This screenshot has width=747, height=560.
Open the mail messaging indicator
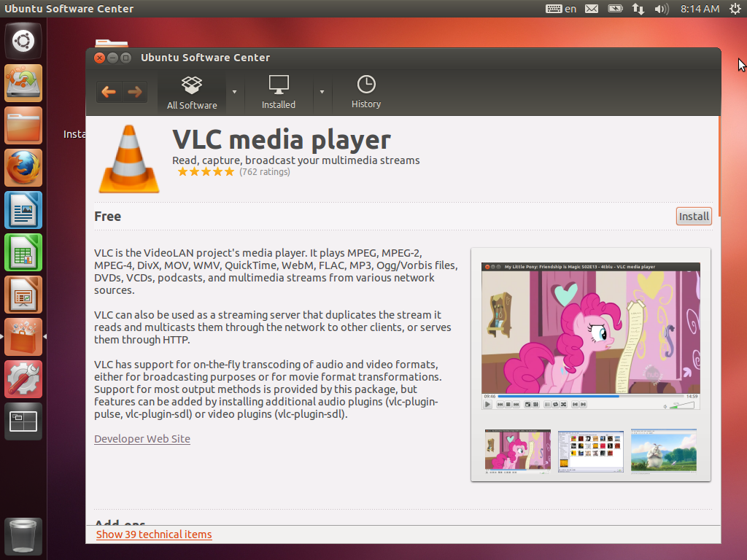tap(591, 9)
